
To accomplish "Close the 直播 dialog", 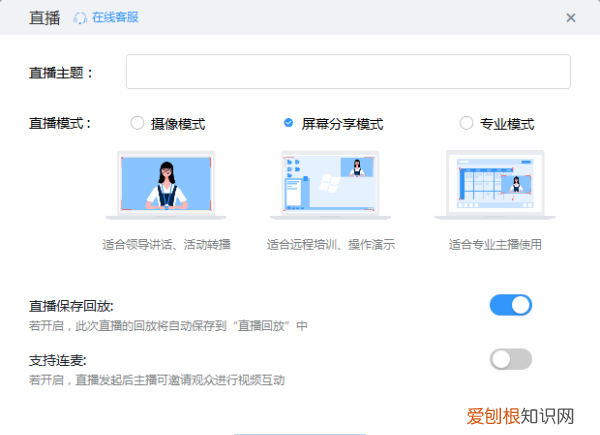I will [x=571, y=18].
